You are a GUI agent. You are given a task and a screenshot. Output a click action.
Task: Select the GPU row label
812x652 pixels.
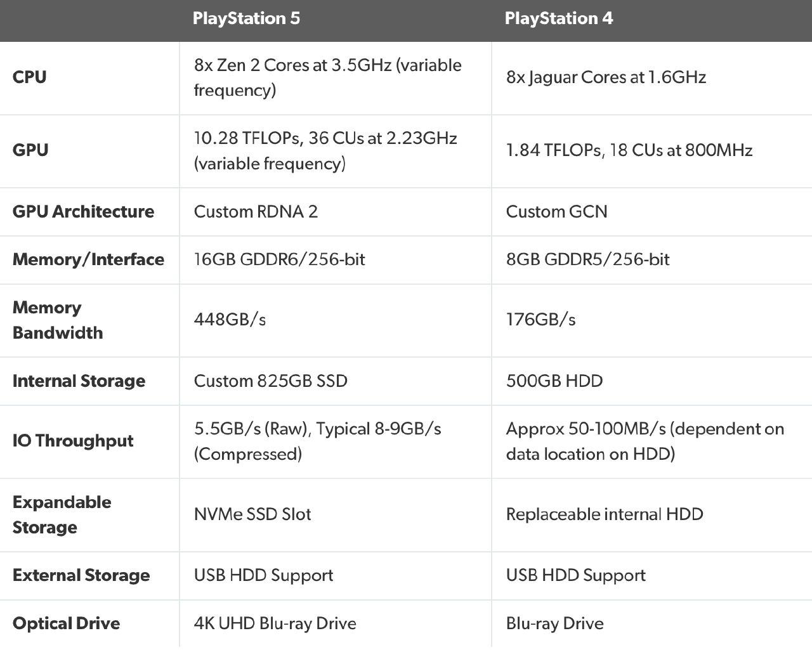[x=30, y=150]
